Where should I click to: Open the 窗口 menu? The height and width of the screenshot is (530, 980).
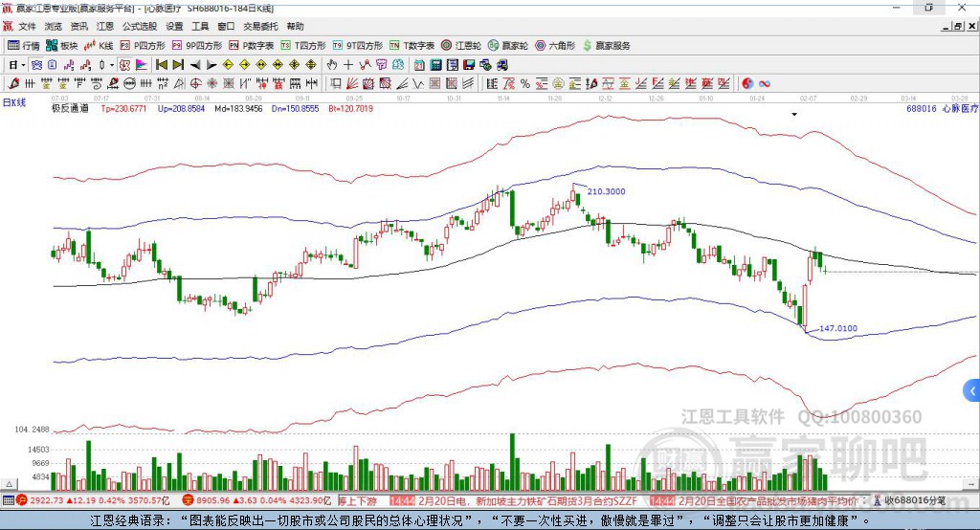[x=226, y=26]
